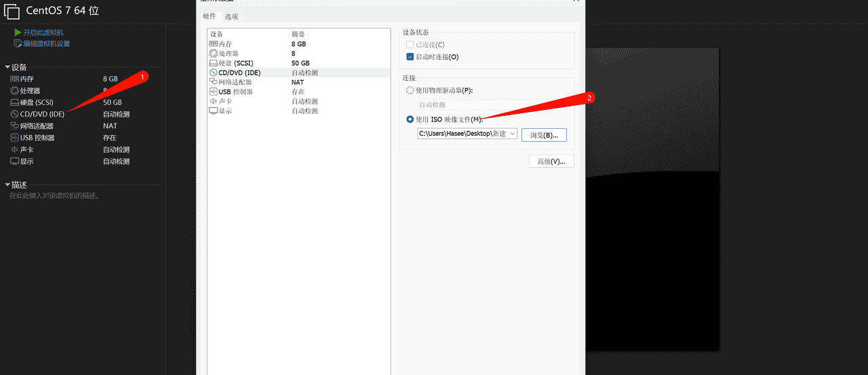Viewport: 868px width, 375px height.
Task: Collapse the 描述 section in sidebar
Action: click(7, 184)
